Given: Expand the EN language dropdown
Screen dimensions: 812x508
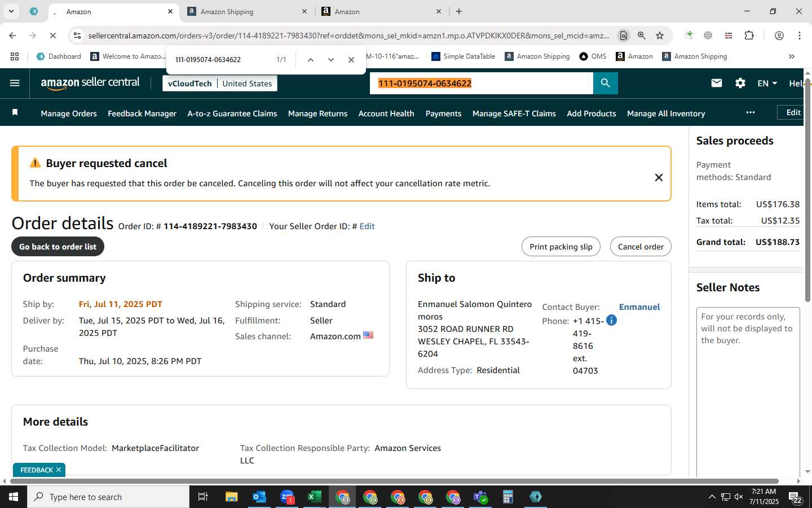Looking at the screenshot, I should [767, 83].
